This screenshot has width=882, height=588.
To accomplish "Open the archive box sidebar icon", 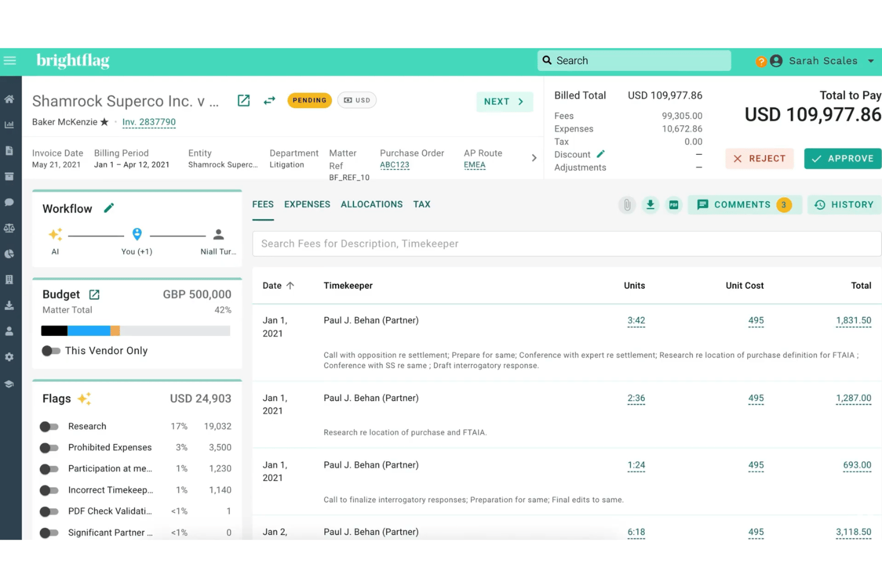I will coord(10,176).
